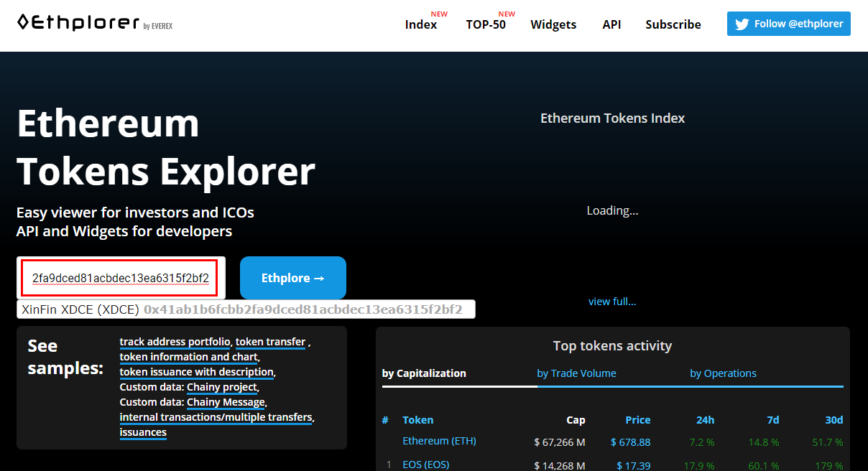Viewport: 868px width, 471px height.
Task: Open Chainy Message sample link
Action: click(x=226, y=402)
